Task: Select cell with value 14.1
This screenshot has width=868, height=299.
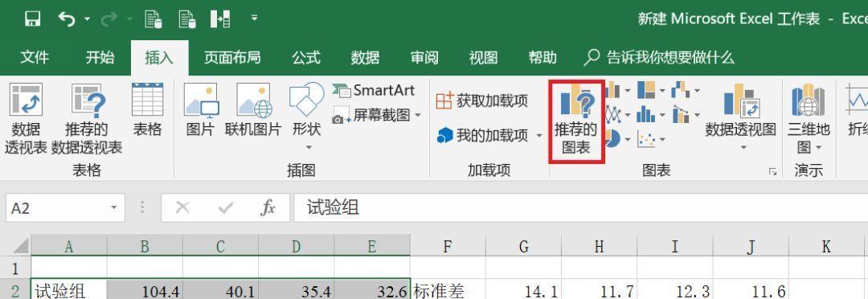Action: pyautogui.click(x=524, y=289)
